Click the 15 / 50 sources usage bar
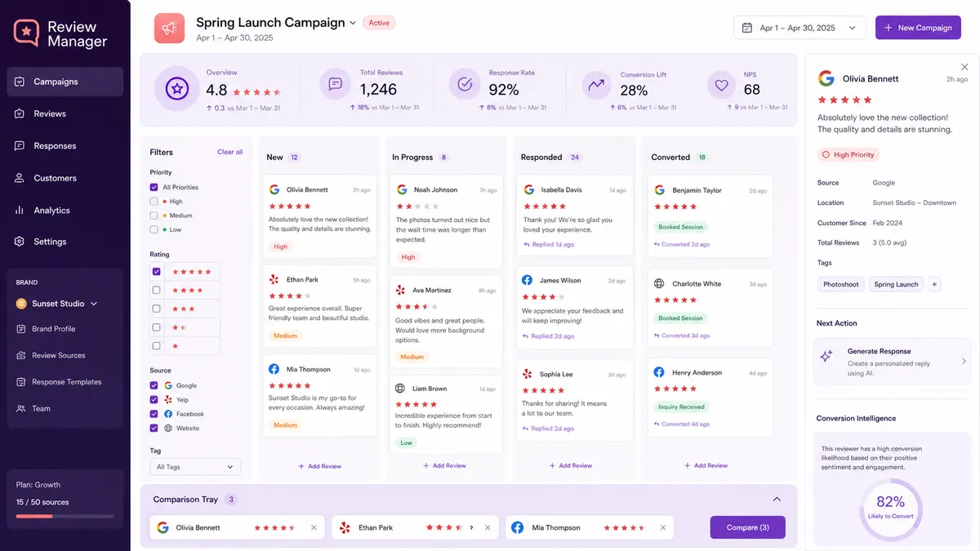Image resolution: width=980 pixels, height=551 pixels. 65,516
